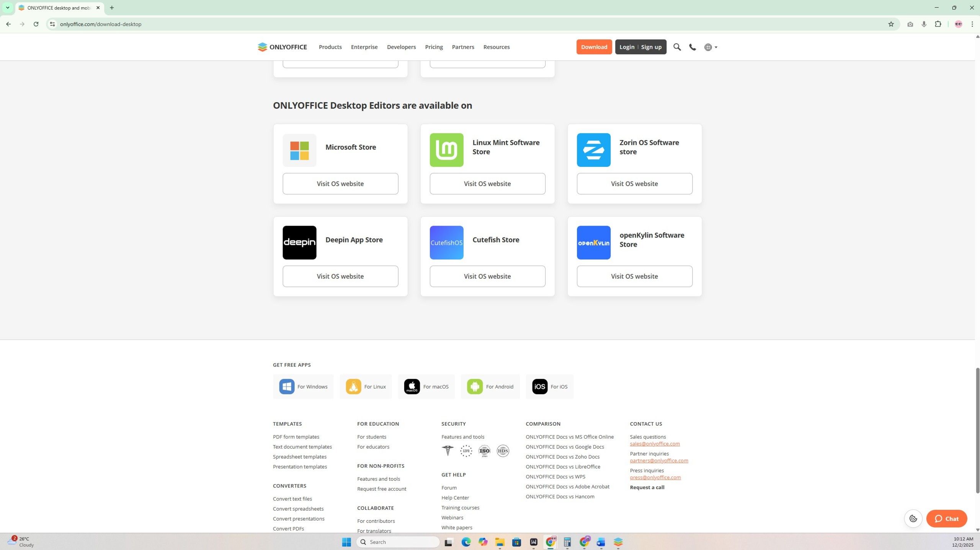Click the orange Download button

coord(594,47)
